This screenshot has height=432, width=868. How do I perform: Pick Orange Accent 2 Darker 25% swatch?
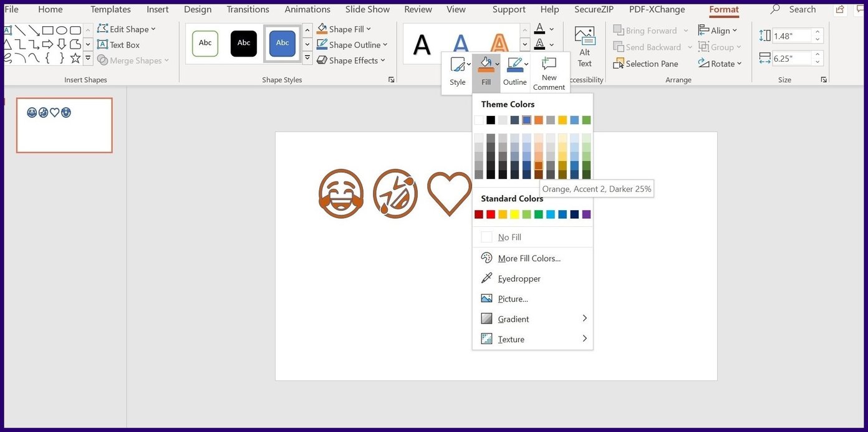(539, 166)
